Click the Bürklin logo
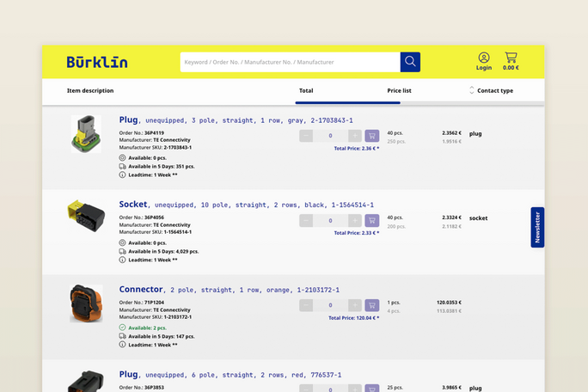This screenshot has height=392, width=588. coord(97,62)
